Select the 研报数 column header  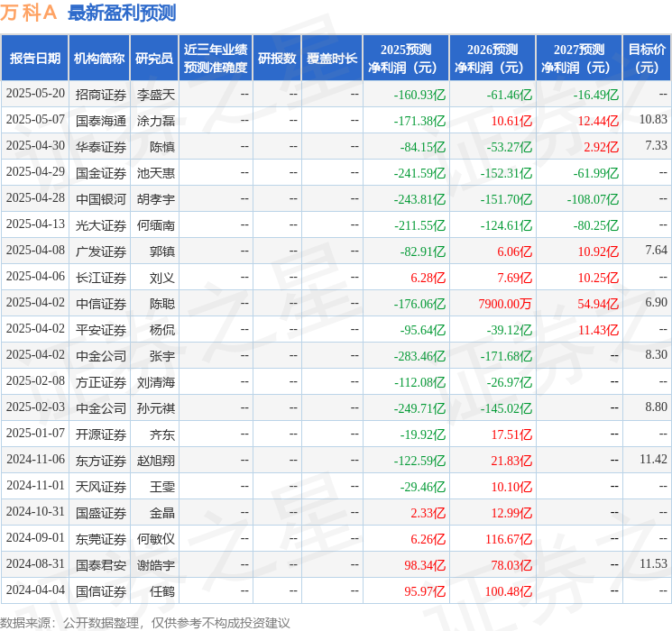point(277,59)
